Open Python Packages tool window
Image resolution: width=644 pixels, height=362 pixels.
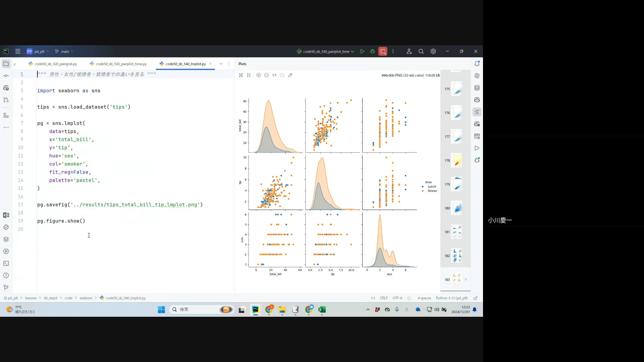pos(6,239)
